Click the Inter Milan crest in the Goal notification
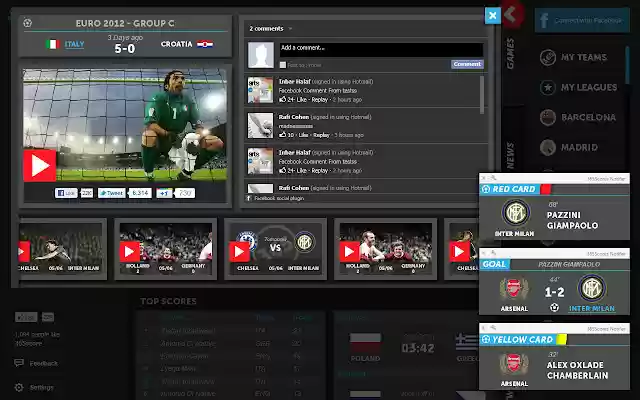The height and width of the screenshot is (400, 640). click(591, 288)
